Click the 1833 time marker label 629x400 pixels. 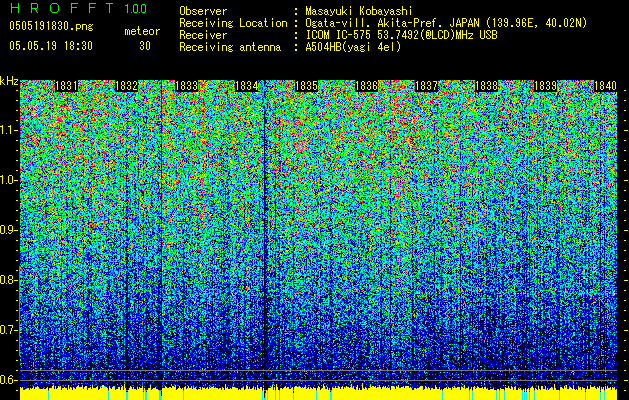point(187,86)
